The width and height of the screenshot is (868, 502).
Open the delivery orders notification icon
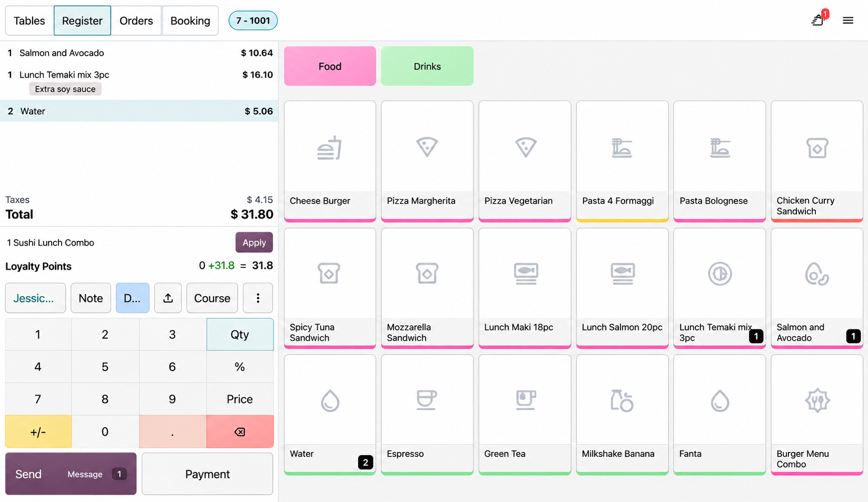pyautogui.click(x=819, y=20)
